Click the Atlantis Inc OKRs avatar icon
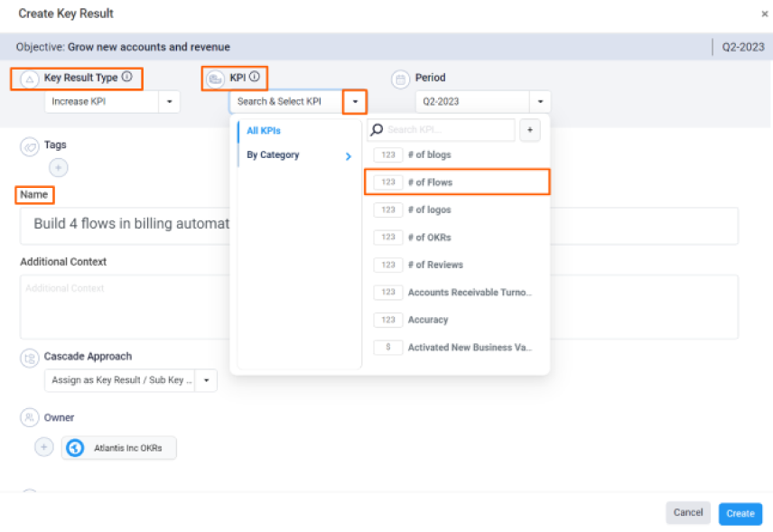This screenshot has height=532, width=773. pyautogui.click(x=75, y=448)
